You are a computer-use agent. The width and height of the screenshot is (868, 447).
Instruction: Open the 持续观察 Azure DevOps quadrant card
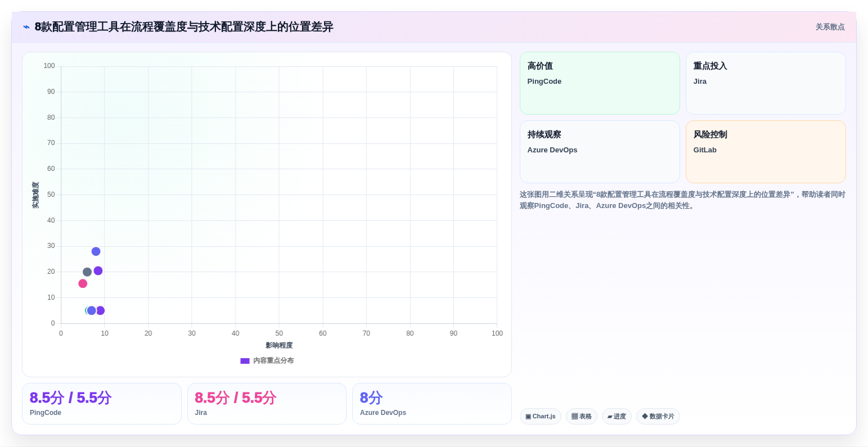pyautogui.click(x=600, y=152)
